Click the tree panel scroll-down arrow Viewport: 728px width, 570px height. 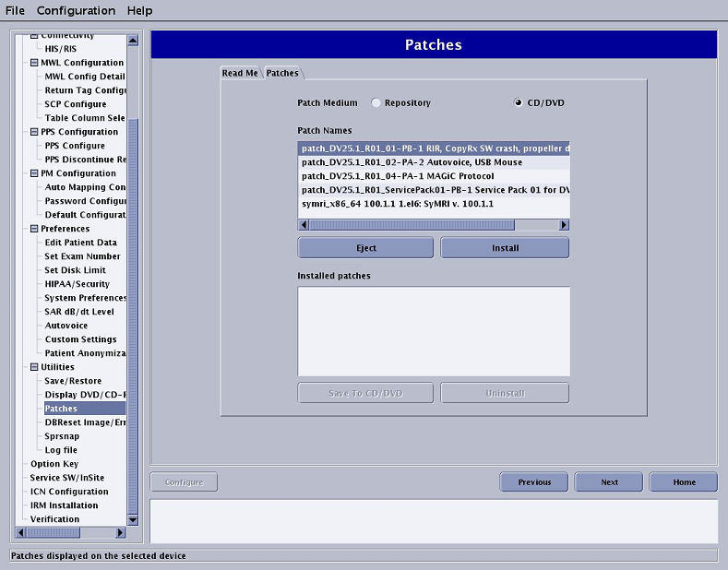pyautogui.click(x=133, y=519)
